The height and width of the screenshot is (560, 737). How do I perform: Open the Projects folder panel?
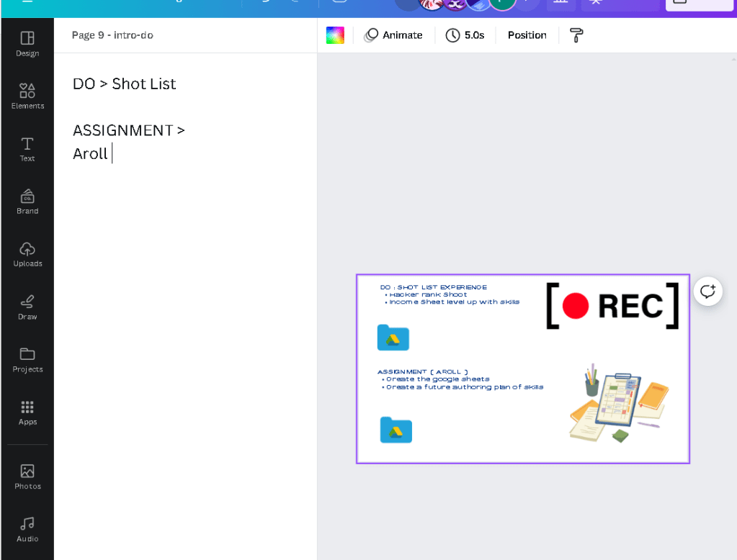[x=27, y=360]
